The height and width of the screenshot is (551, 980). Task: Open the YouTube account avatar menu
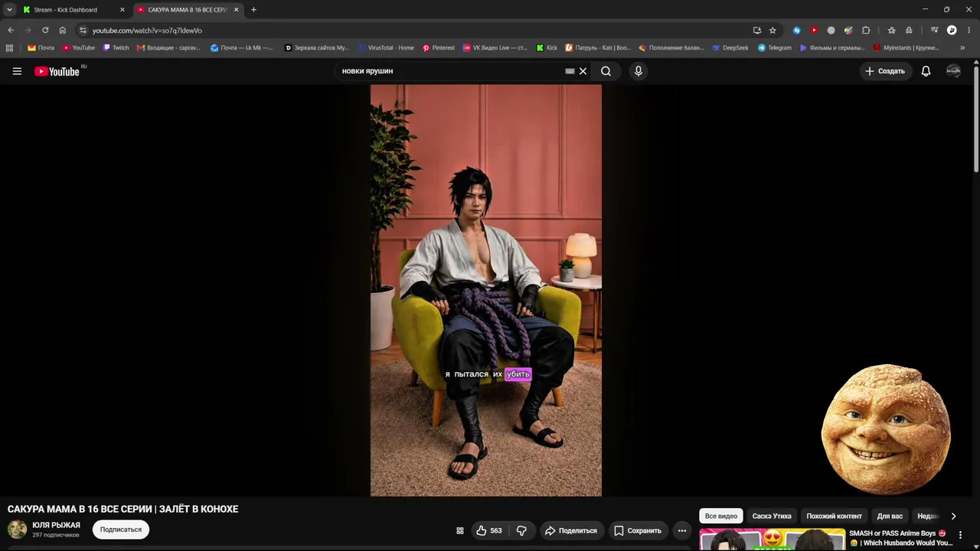(953, 71)
